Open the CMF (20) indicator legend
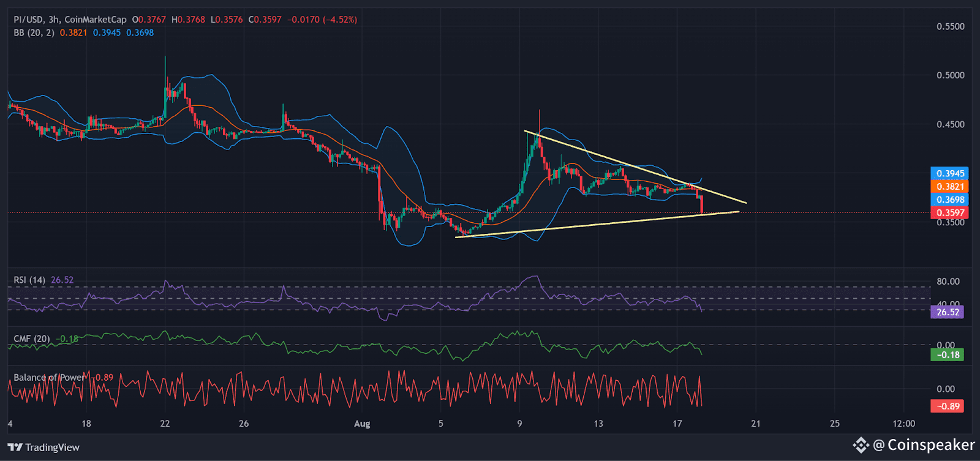The height and width of the screenshot is (461, 980). click(x=32, y=339)
